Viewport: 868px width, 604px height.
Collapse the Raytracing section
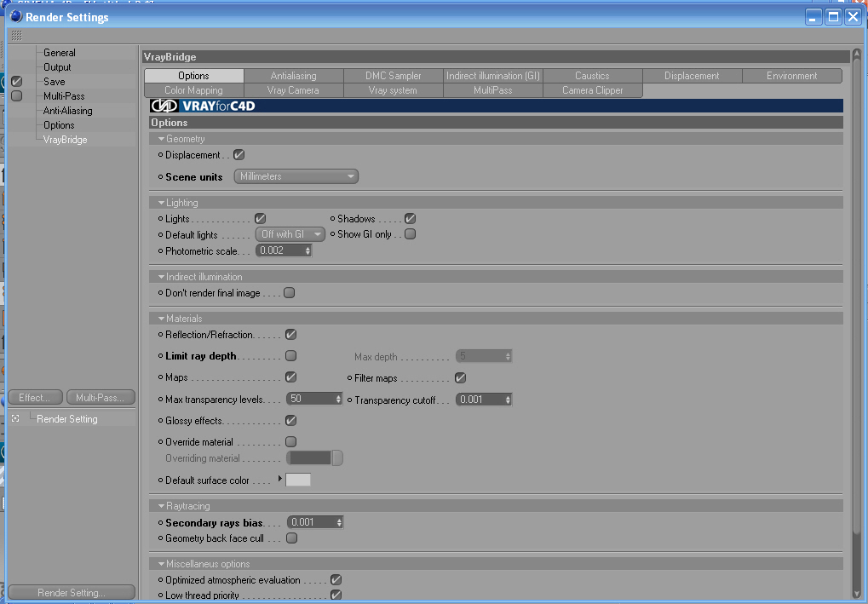click(x=162, y=506)
